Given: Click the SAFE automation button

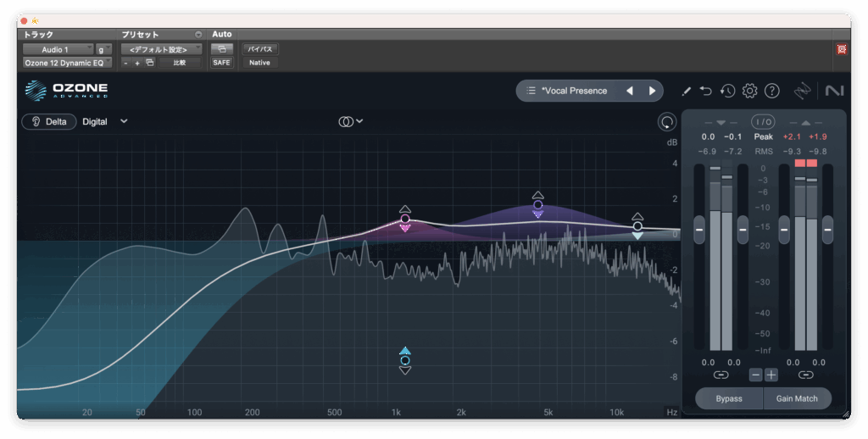Looking at the screenshot, I should (x=221, y=63).
